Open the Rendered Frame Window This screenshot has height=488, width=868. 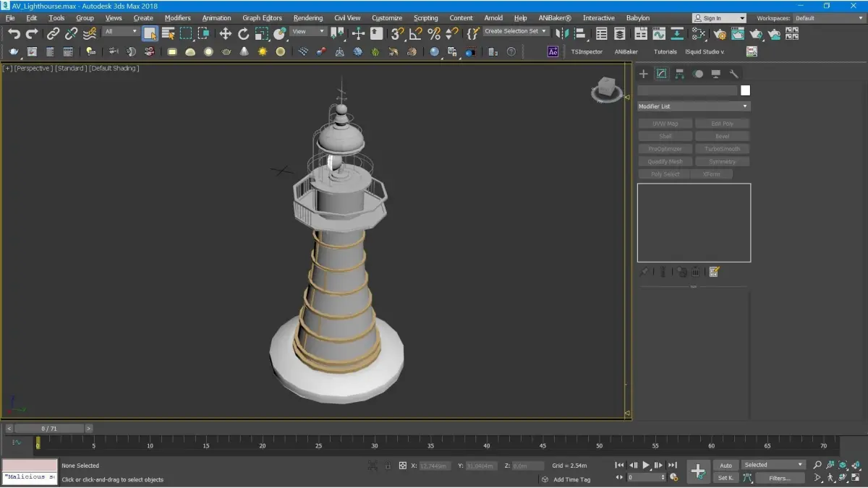point(737,33)
